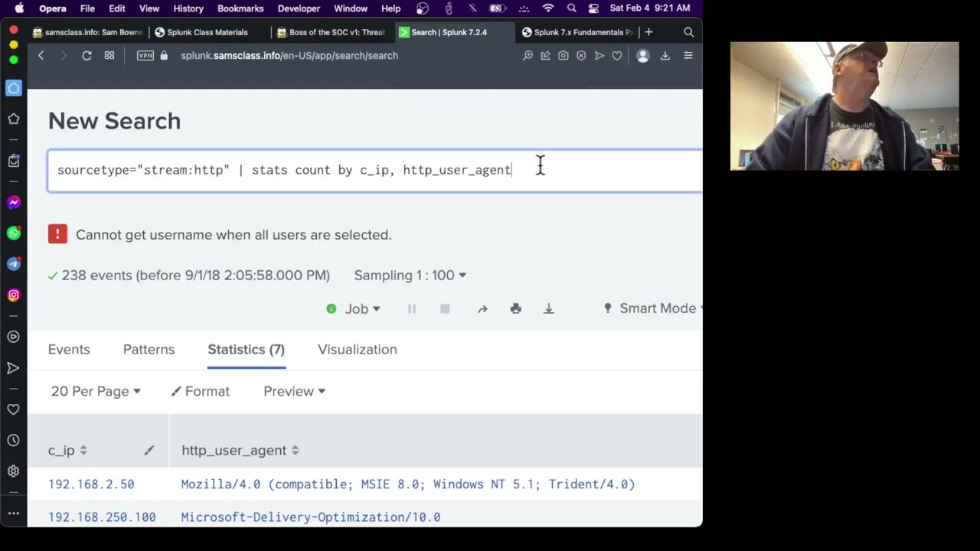Screen dimensions: 980x551
Task: Bookmark page with the heart icon
Action: tap(617, 55)
